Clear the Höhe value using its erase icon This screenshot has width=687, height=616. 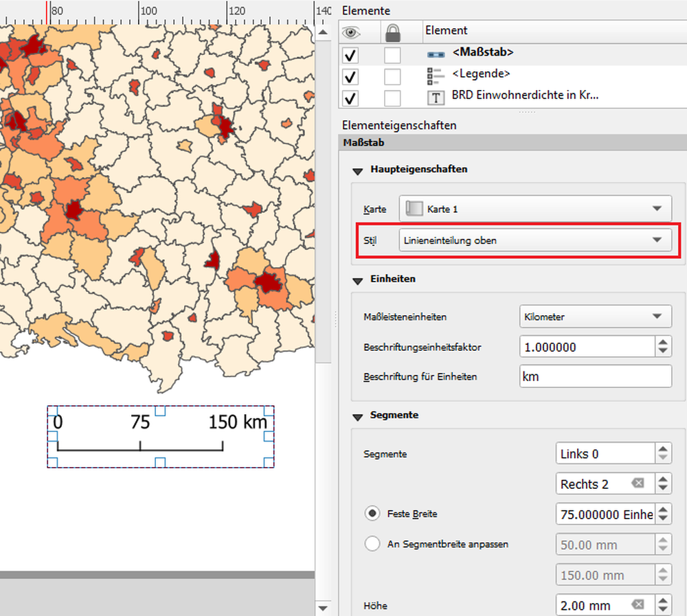tap(638, 605)
